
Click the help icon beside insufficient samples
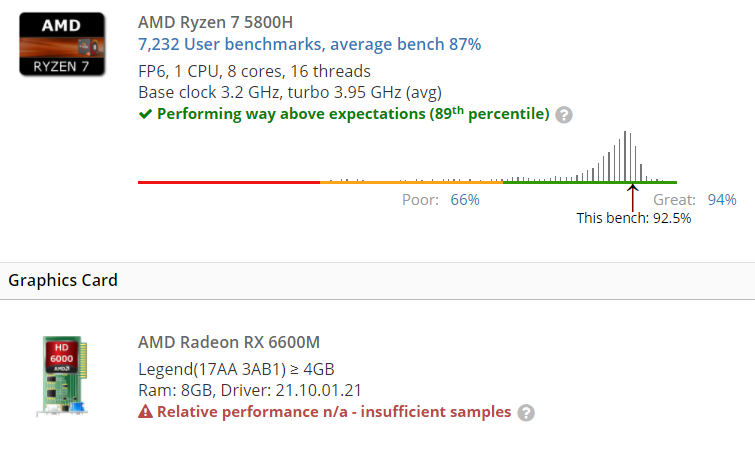click(526, 412)
